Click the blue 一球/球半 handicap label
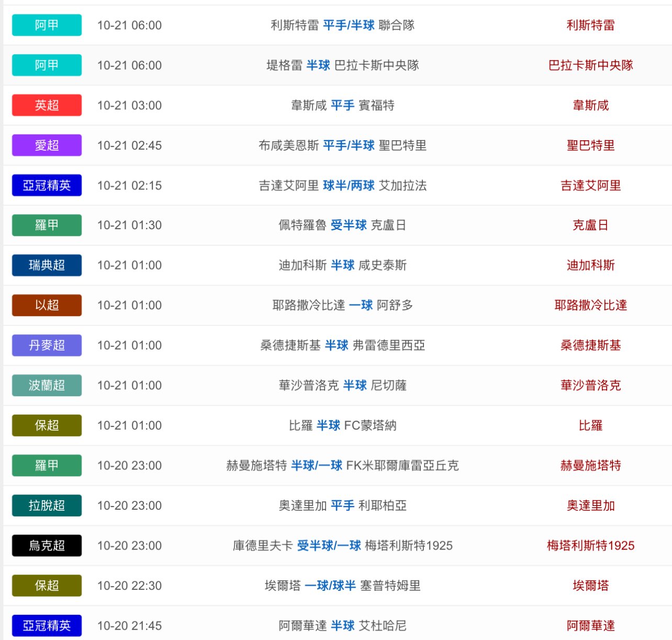 [330, 586]
